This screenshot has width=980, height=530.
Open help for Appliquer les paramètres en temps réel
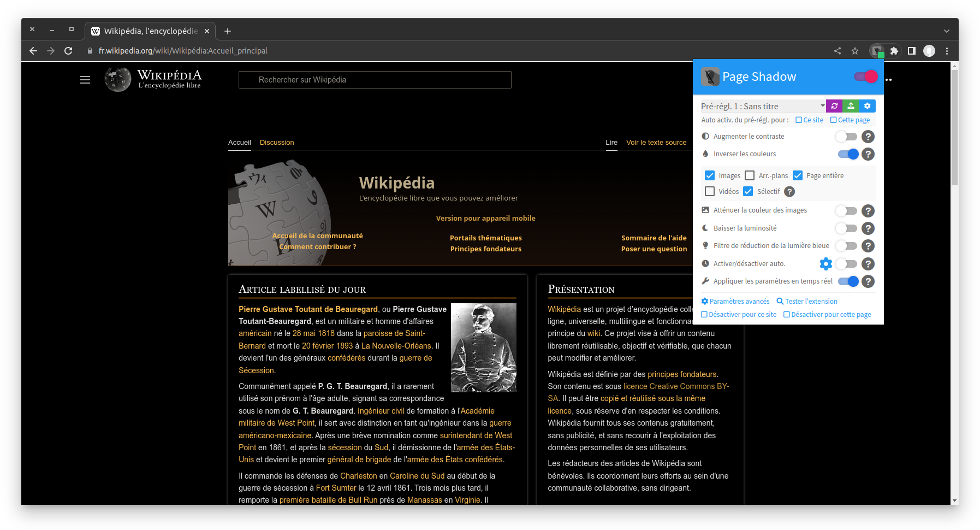[868, 281]
